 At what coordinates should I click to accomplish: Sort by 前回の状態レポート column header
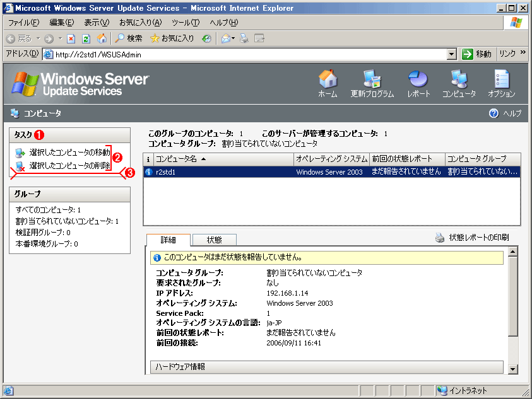point(407,159)
